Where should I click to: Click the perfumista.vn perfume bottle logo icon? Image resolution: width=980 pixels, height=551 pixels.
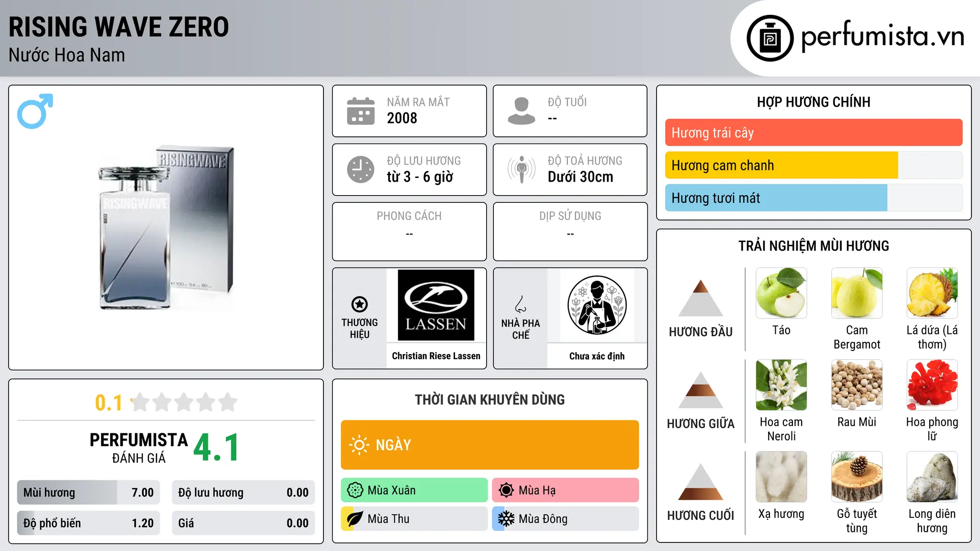point(770,38)
